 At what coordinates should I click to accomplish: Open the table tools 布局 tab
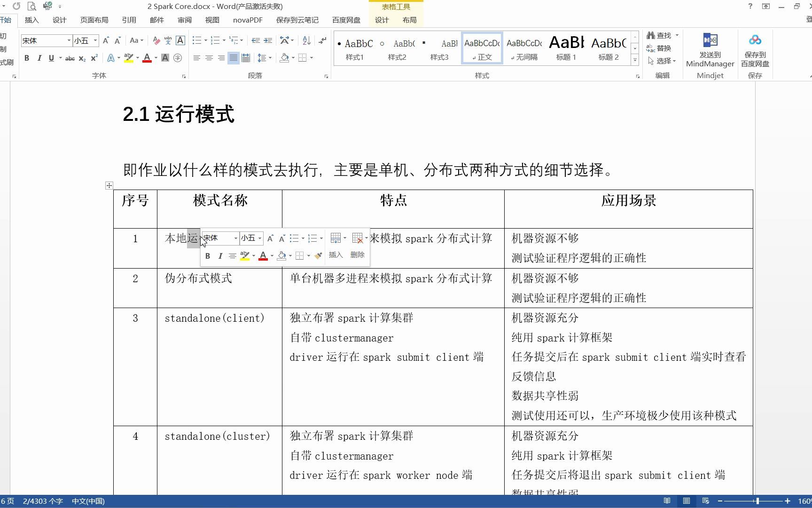410,20
